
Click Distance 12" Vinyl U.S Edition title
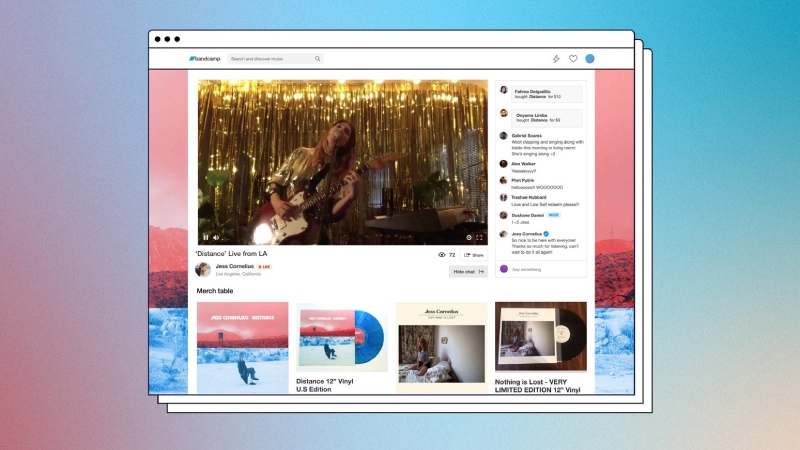[x=325, y=385]
